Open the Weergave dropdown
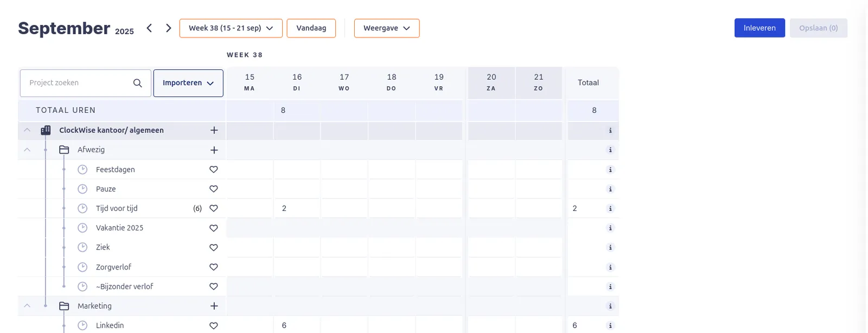The height and width of the screenshot is (333, 868). coord(387,28)
